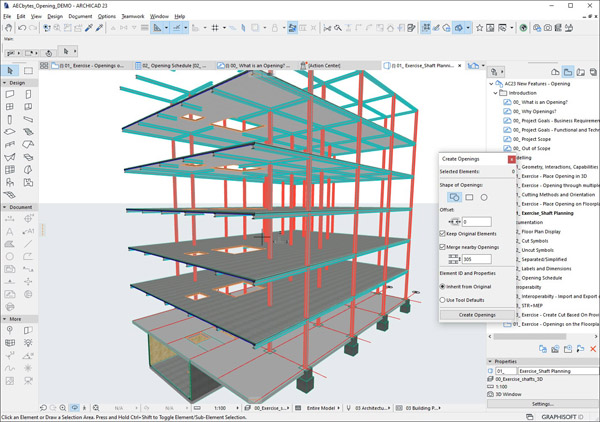600x422 pixels.
Task: Select the Arrow tool in the toolbox
Action: point(10,71)
